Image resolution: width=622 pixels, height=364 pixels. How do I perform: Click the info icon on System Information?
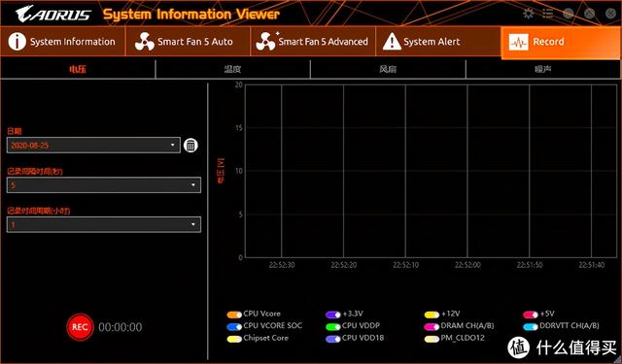(x=17, y=42)
